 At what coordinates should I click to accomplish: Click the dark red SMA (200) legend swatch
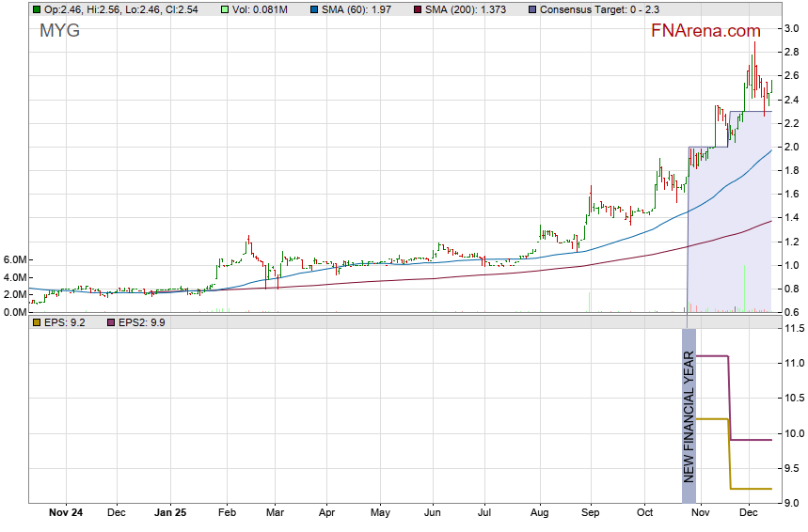click(417, 9)
